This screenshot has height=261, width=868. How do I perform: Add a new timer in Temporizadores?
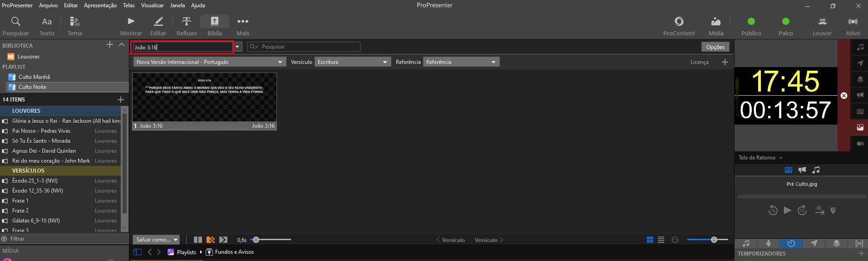[x=862, y=254]
